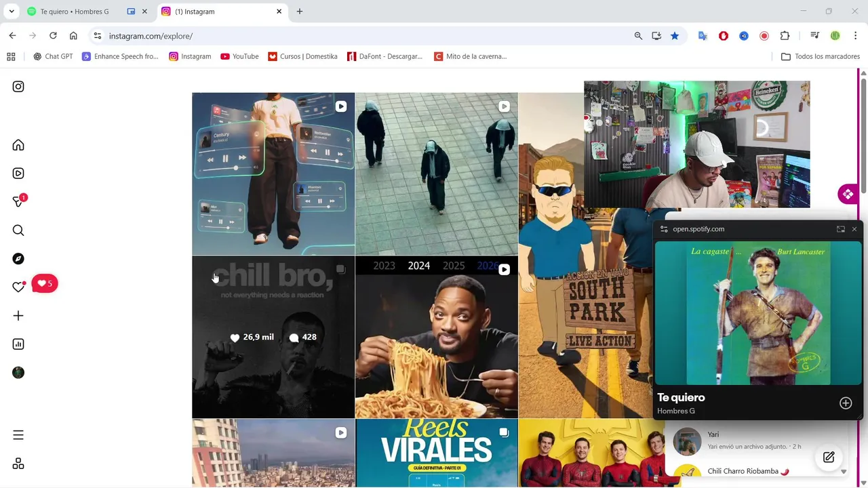
Task: Open the hooded figures walking reel
Action: (x=436, y=174)
